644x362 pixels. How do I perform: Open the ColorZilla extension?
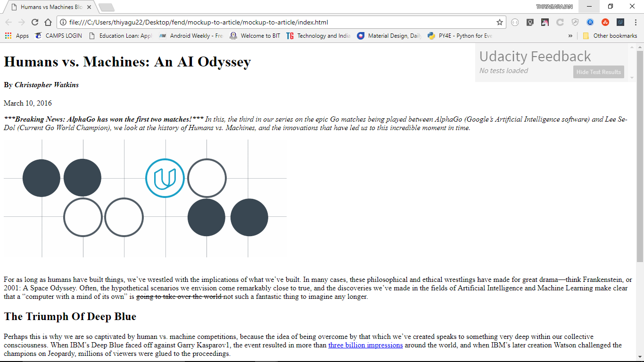tap(560, 22)
